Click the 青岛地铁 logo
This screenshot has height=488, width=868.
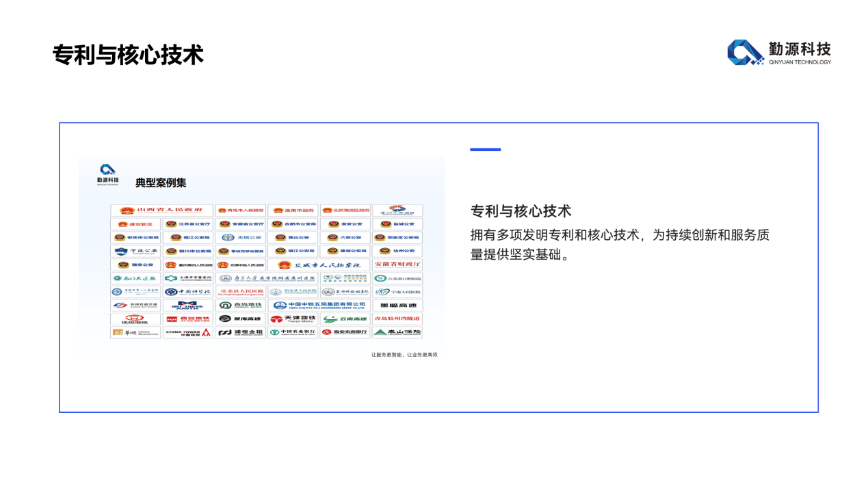tap(241, 306)
